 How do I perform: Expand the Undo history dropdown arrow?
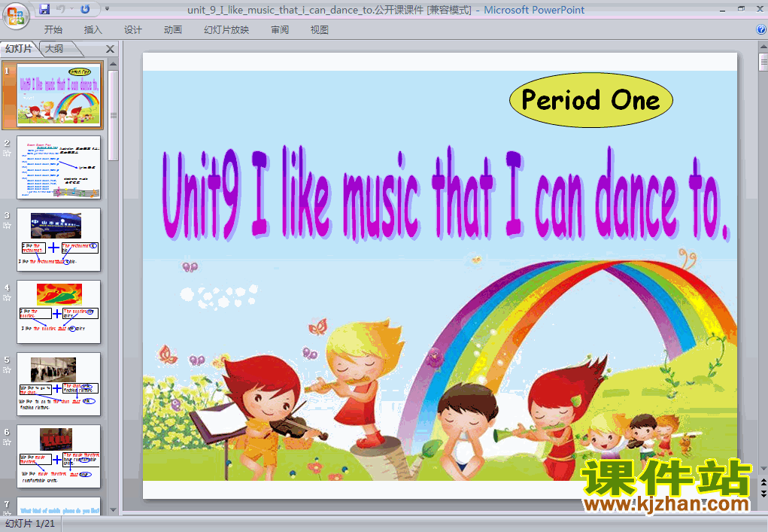pos(71,9)
